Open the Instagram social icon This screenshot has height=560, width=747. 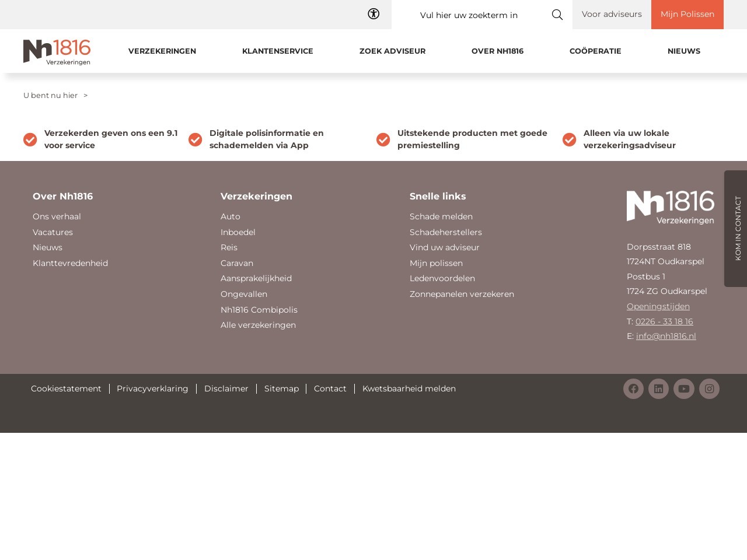point(709,389)
